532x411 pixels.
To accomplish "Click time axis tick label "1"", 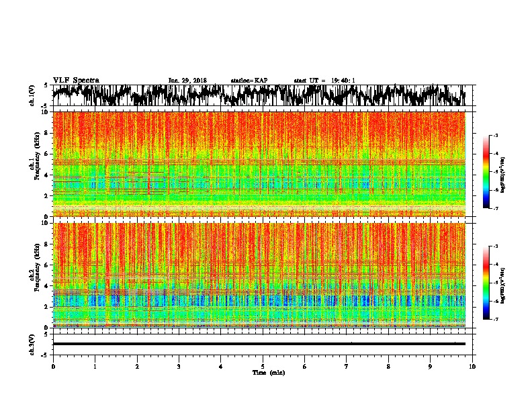I will tap(95, 367).
